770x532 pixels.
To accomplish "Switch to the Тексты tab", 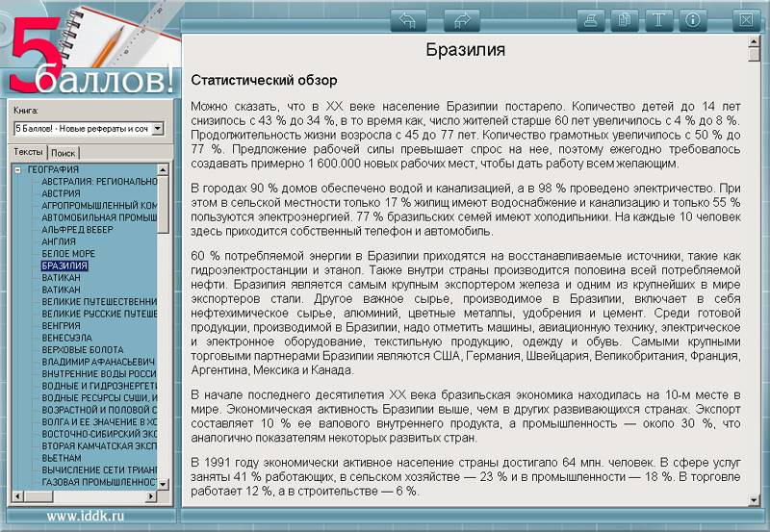I will [x=28, y=152].
